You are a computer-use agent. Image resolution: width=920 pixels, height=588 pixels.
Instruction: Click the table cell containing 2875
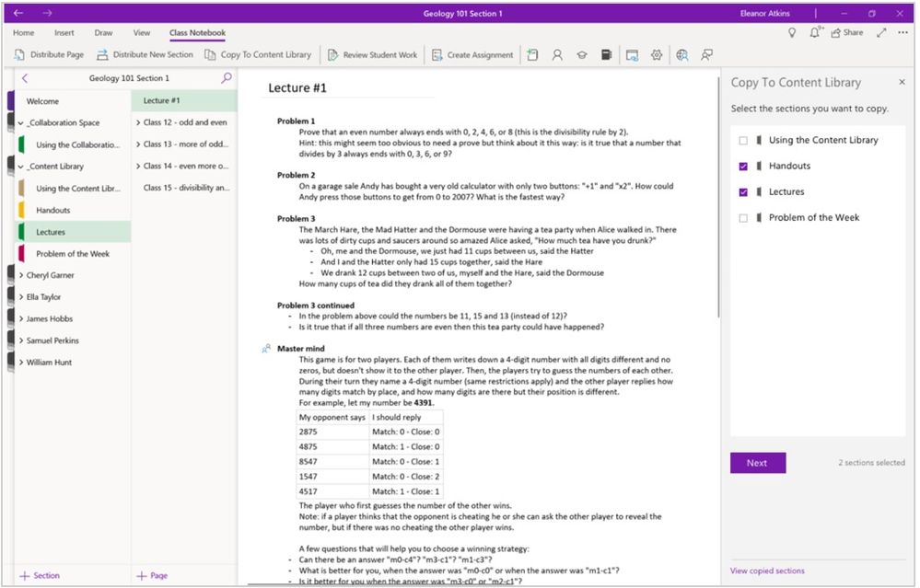pos(332,432)
